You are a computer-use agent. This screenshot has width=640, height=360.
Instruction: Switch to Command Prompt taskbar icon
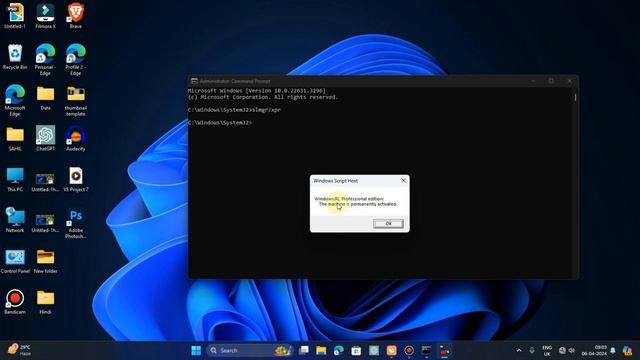point(427,350)
